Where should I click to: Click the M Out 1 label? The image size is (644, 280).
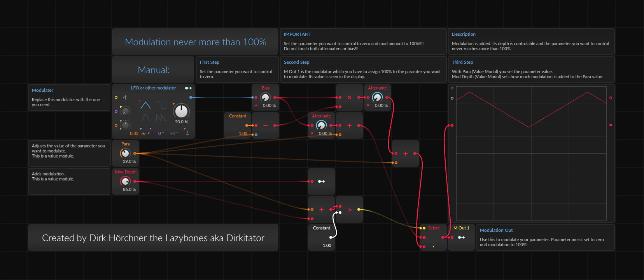(x=461, y=228)
